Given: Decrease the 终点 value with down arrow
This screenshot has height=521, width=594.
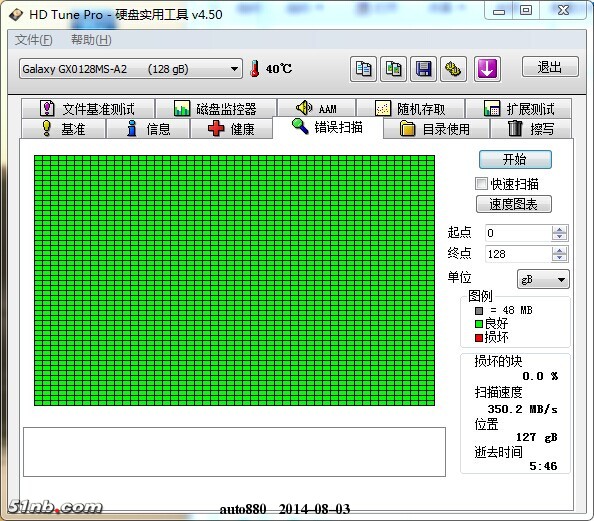Looking at the screenshot, I should point(560,258).
